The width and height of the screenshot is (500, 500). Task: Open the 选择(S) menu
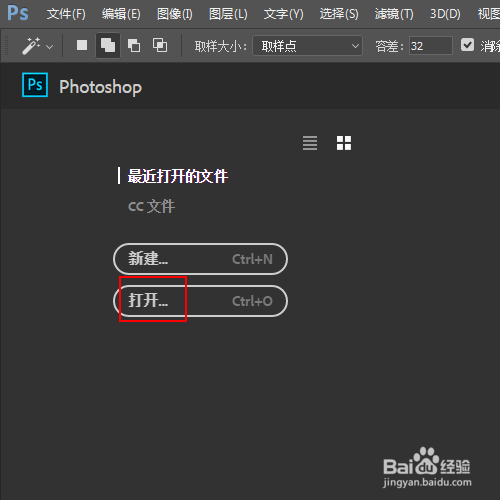pos(339,14)
